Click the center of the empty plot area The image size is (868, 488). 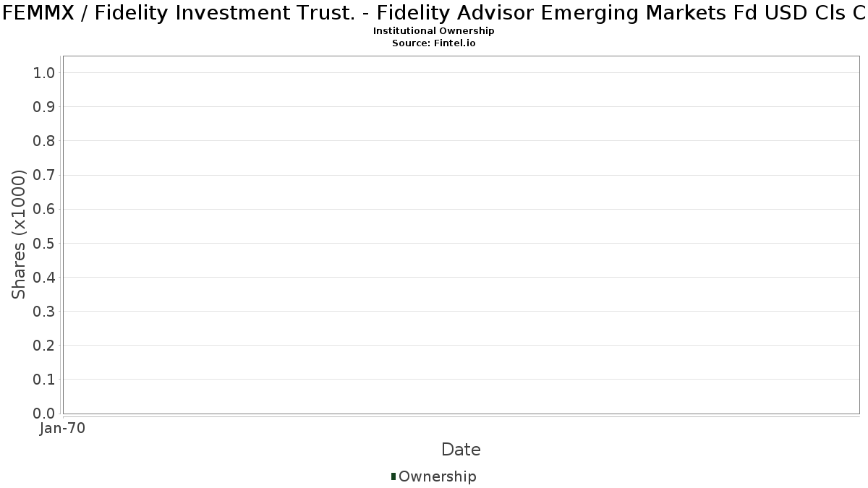tap(461, 235)
